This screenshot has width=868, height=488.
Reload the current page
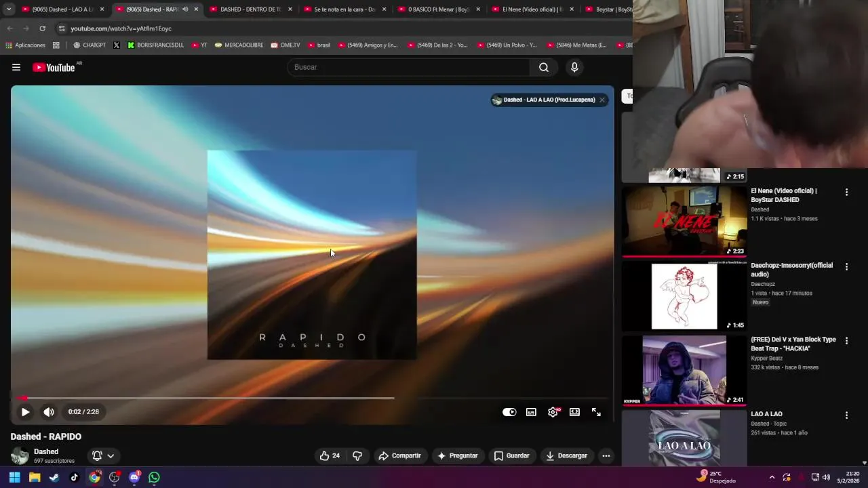[x=42, y=28]
